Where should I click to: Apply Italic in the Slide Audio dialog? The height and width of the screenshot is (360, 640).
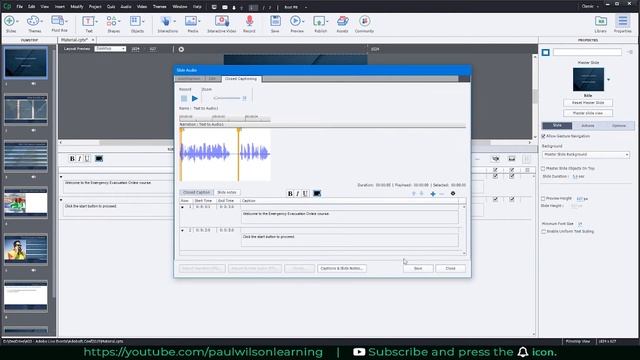coord(298,193)
